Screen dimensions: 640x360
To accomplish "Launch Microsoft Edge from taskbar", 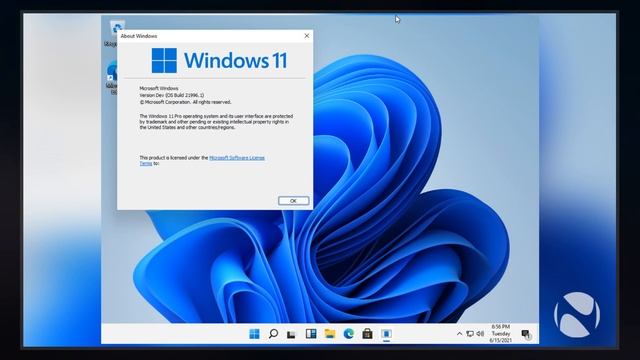I will click(349, 334).
